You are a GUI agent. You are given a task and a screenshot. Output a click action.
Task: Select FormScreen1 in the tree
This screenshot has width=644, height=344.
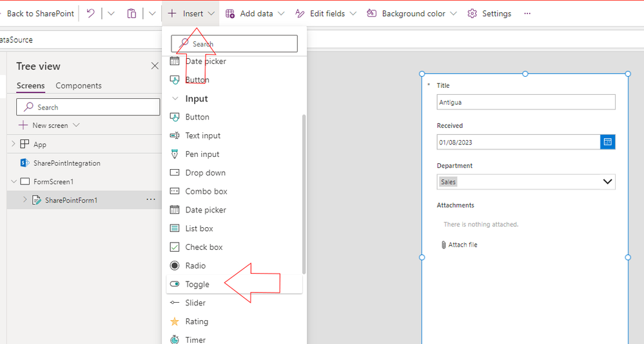54,181
